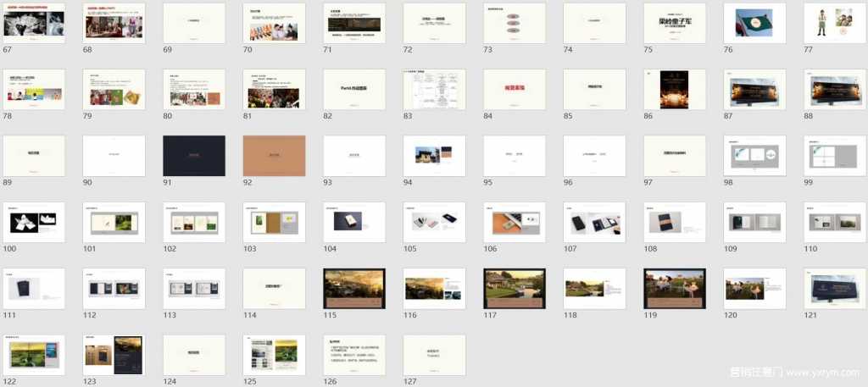Open slide thumbnail 94

click(x=435, y=156)
